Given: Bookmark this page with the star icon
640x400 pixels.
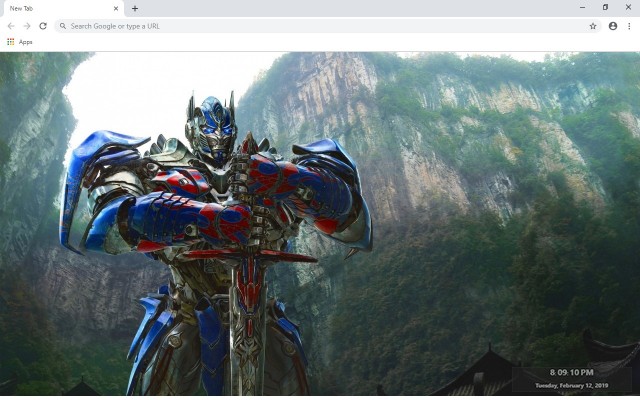Looking at the screenshot, I should tap(593, 26).
